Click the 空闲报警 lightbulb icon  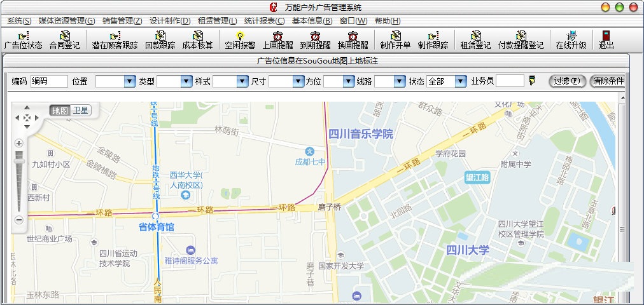click(240, 36)
